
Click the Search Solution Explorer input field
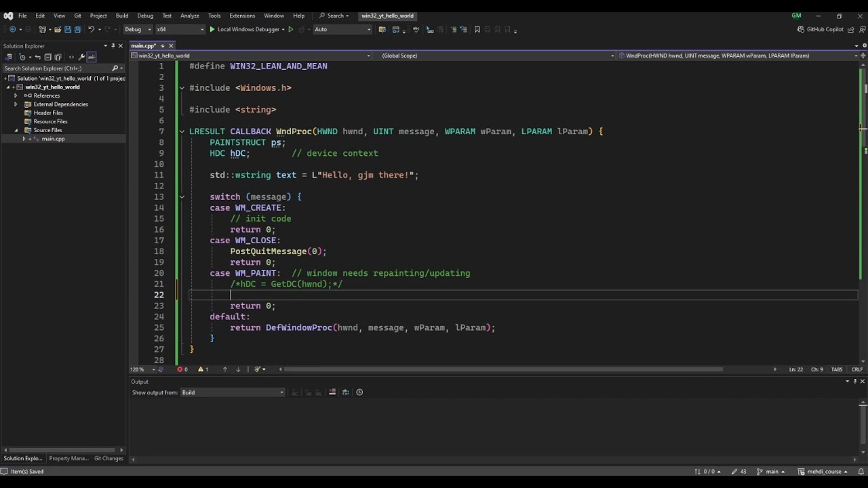point(57,68)
